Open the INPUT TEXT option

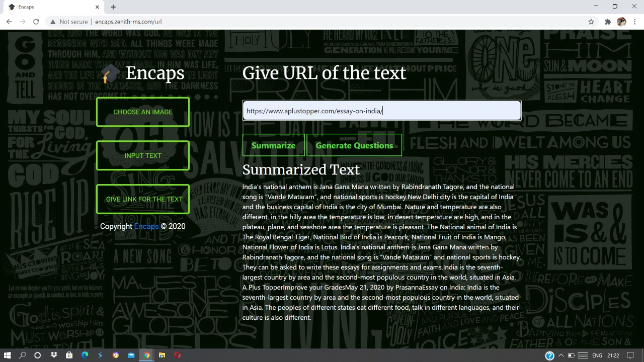pyautogui.click(x=143, y=156)
